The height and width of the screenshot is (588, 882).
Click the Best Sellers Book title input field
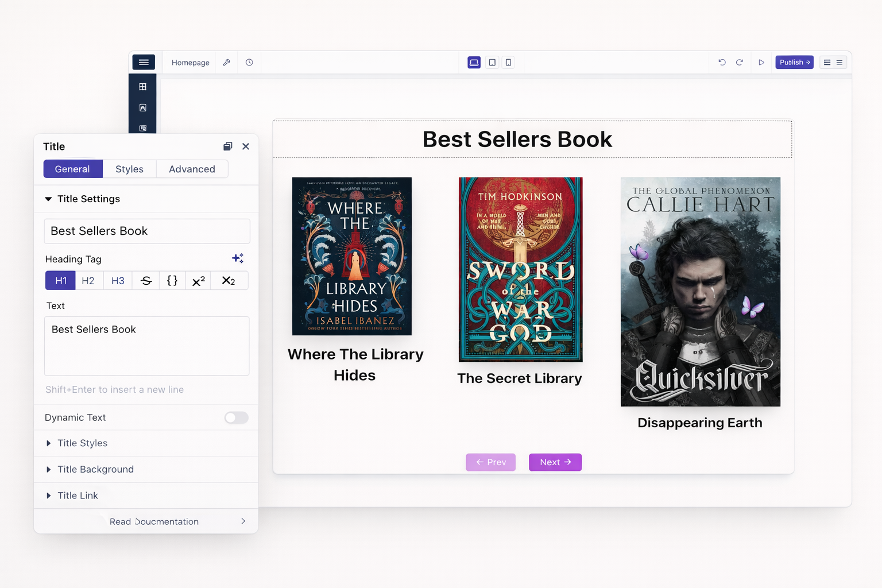[147, 231]
